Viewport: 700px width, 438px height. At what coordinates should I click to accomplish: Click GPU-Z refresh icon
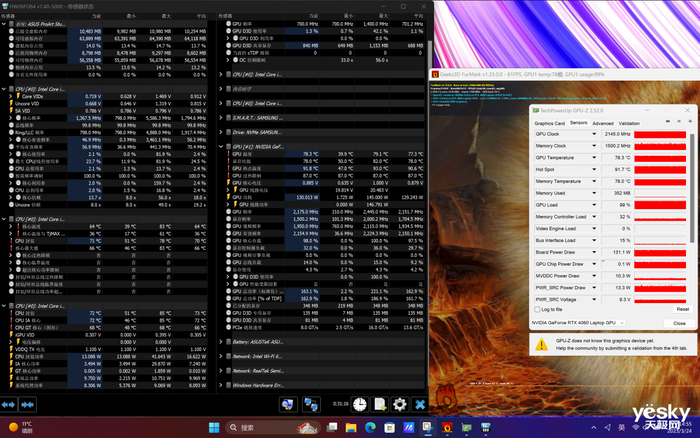tap(679, 121)
